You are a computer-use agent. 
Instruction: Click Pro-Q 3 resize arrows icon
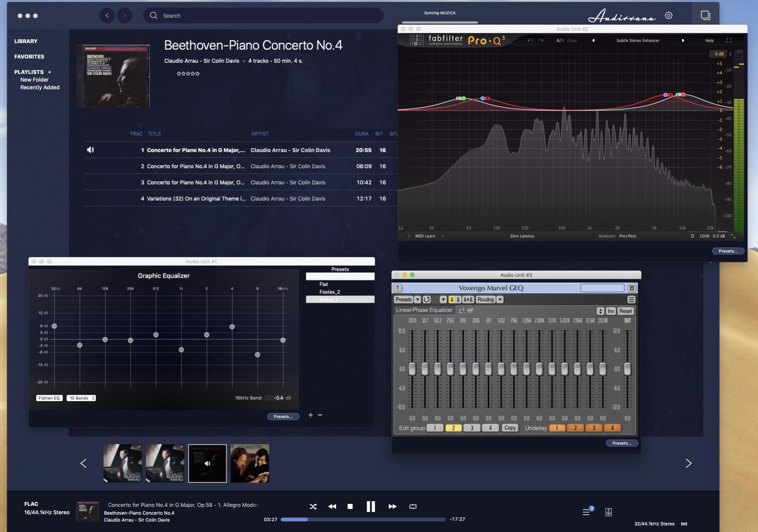[733, 236]
